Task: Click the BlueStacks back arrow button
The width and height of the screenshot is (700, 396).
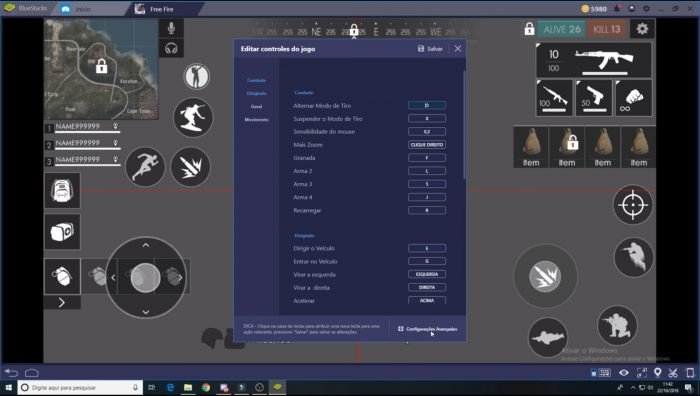Action: click(x=11, y=372)
